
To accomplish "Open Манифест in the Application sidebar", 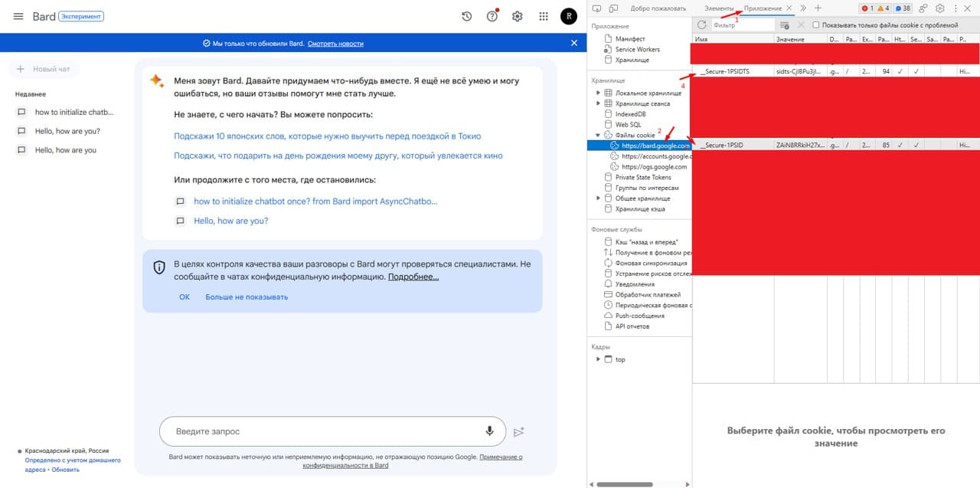I will 630,38.
